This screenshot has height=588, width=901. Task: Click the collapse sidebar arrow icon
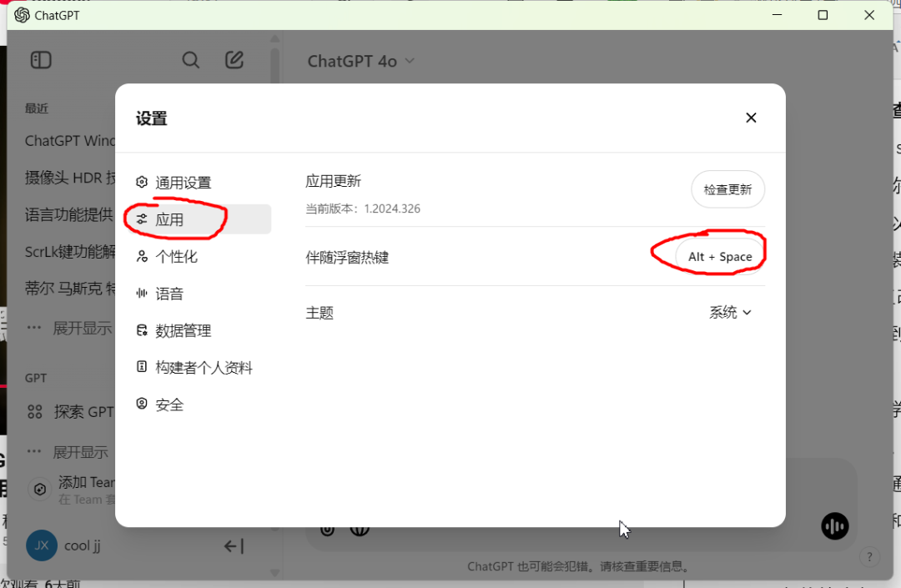(234, 546)
